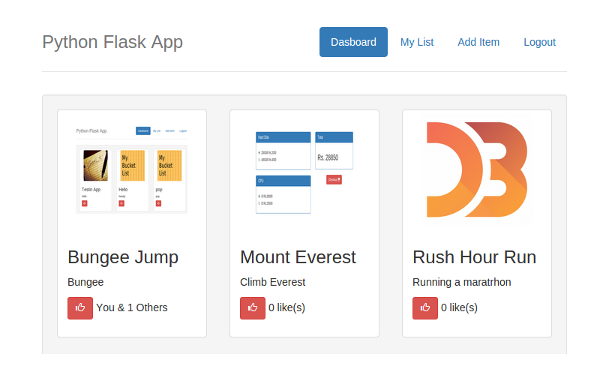The height and width of the screenshot is (375, 600).
Task: Open the Bungee Jump screenshot thumbnail
Action: (132, 170)
